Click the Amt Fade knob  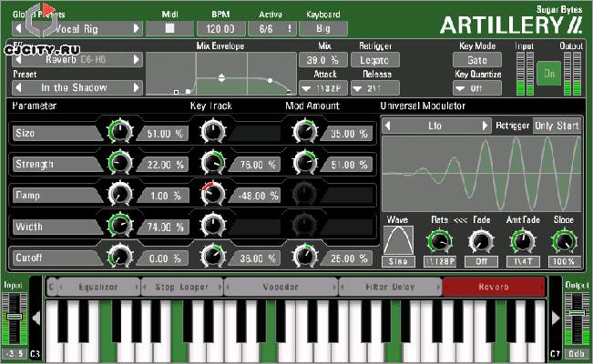[522, 240]
